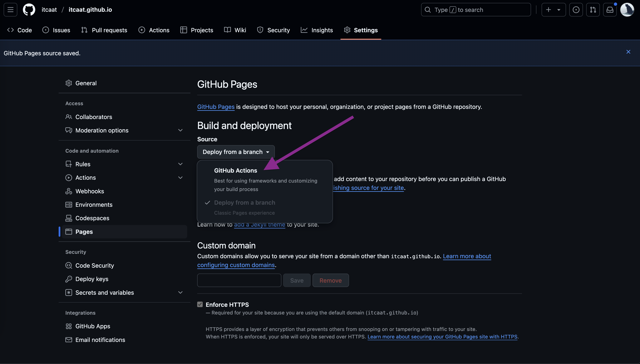Image resolution: width=640 pixels, height=364 pixels.
Task: Click the Environments server icon
Action: [69, 204]
